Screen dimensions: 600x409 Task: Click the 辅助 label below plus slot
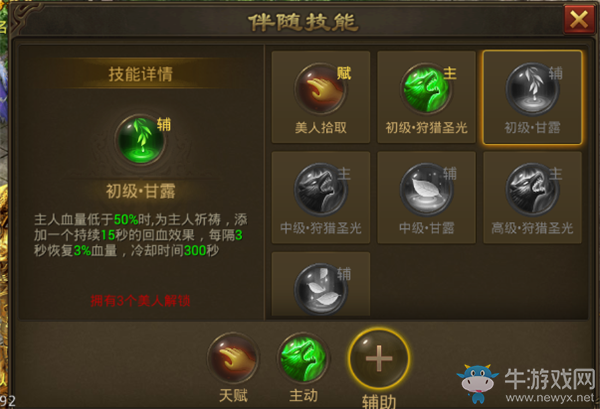pos(379,401)
